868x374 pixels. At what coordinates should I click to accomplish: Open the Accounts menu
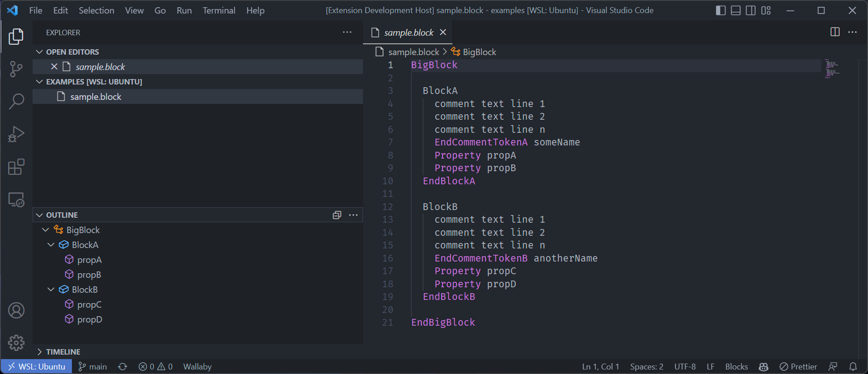(16, 310)
